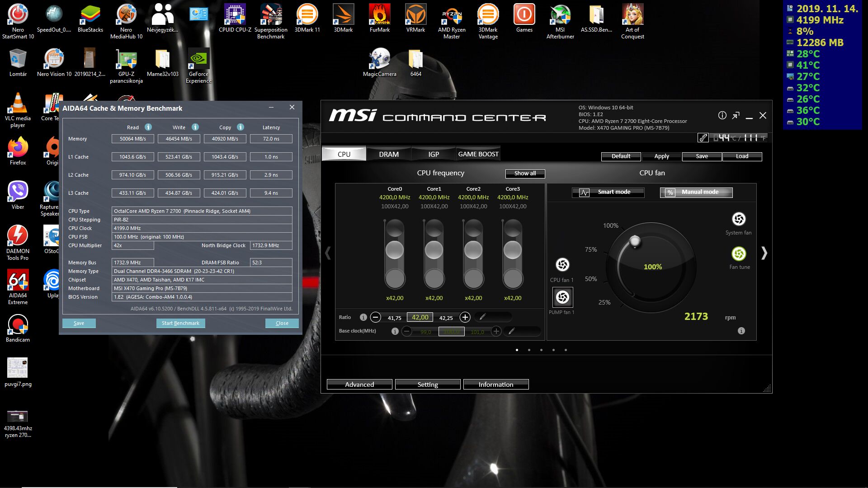
Task: Open FurMark desktop icon
Action: coord(380,18)
